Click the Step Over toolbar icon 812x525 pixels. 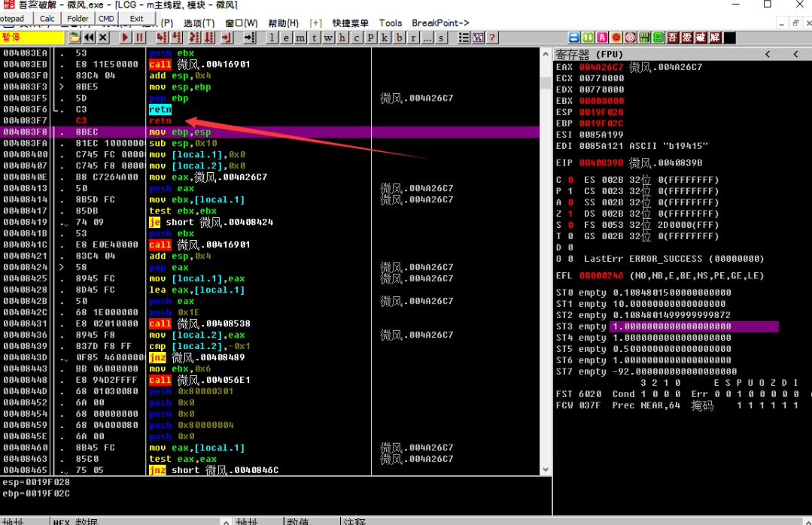[x=177, y=38]
